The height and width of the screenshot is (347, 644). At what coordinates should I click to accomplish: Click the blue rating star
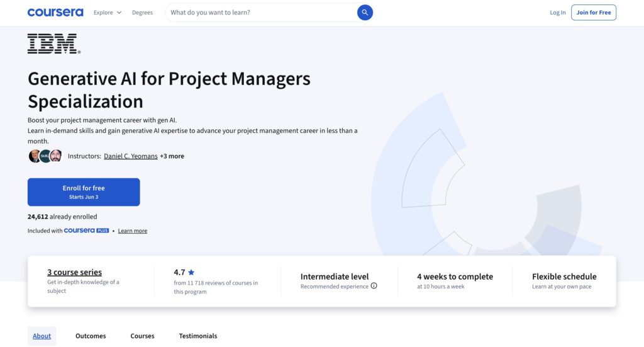(191, 272)
